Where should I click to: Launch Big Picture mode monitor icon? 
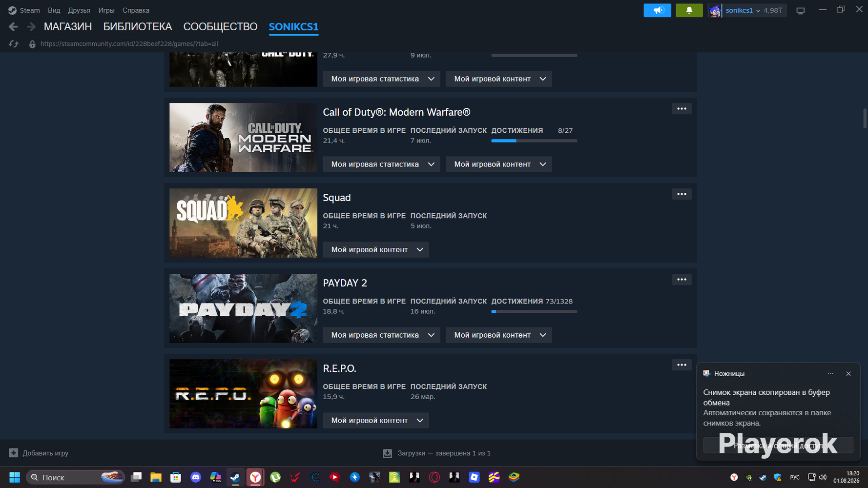coord(801,11)
